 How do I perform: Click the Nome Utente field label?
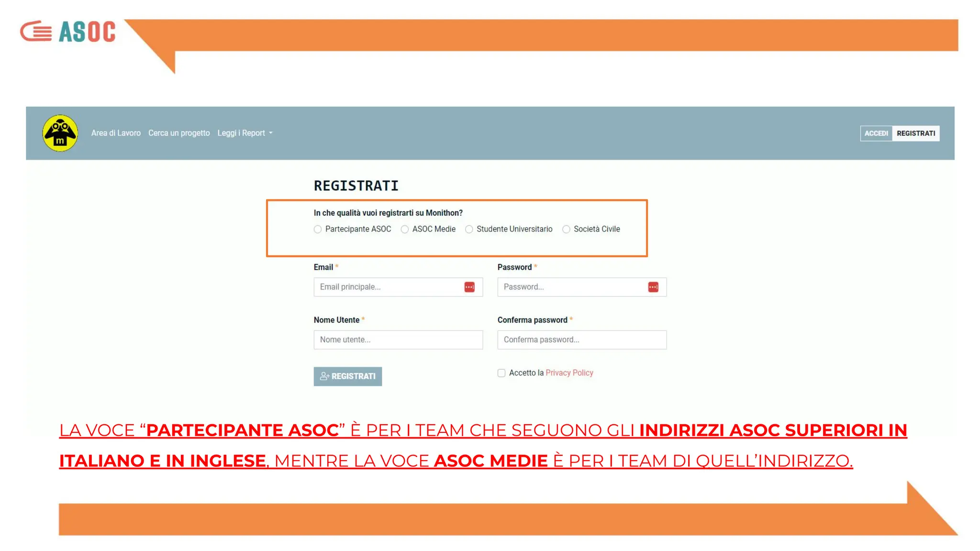[x=336, y=320]
